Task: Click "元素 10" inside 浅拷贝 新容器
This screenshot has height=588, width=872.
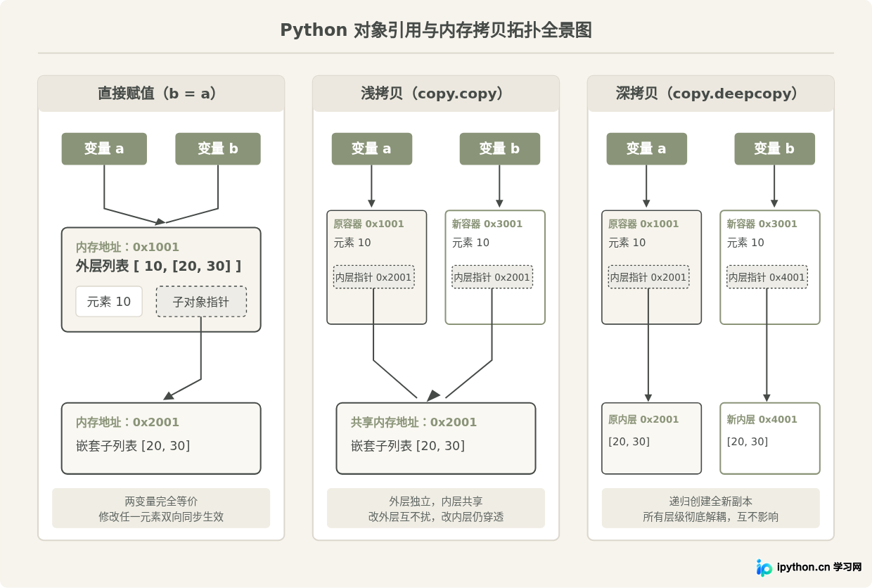Action: click(x=470, y=243)
